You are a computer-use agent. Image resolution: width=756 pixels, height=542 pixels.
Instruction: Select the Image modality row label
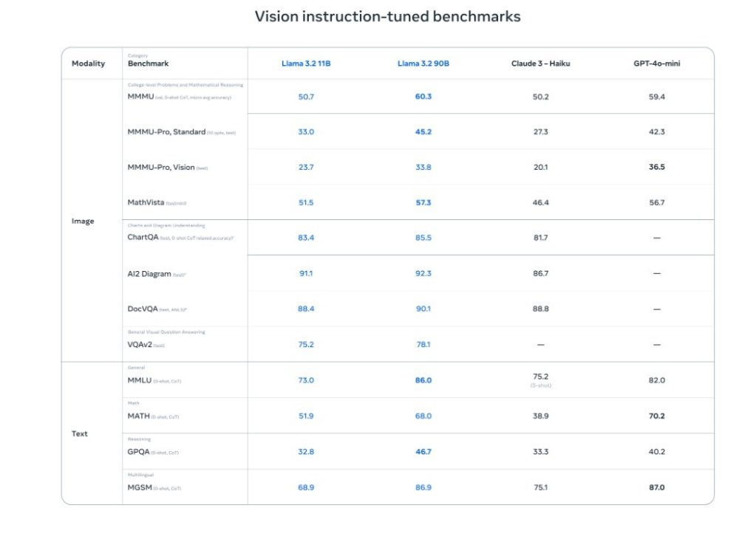coord(83,221)
